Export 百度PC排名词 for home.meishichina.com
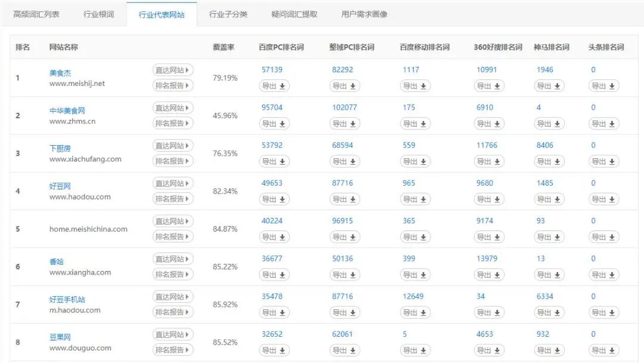Viewport: 644px width, 363px height. pos(274,236)
